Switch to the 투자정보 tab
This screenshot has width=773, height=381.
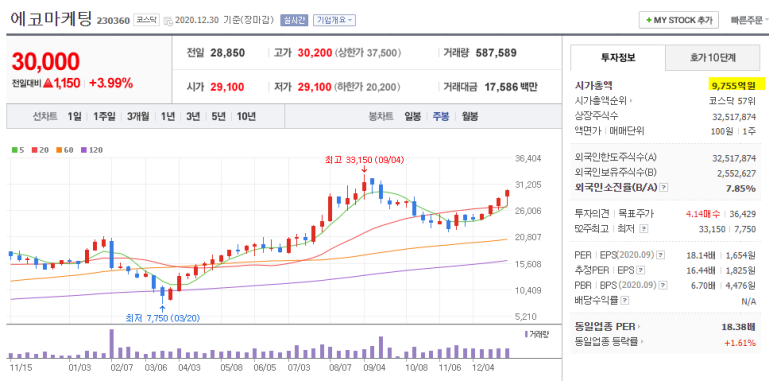(617, 57)
